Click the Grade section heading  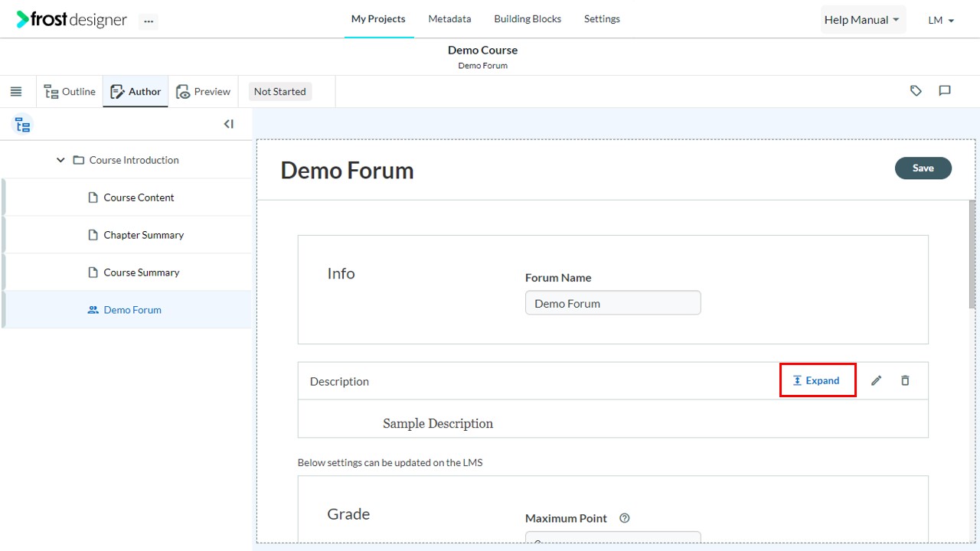(348, 514)
